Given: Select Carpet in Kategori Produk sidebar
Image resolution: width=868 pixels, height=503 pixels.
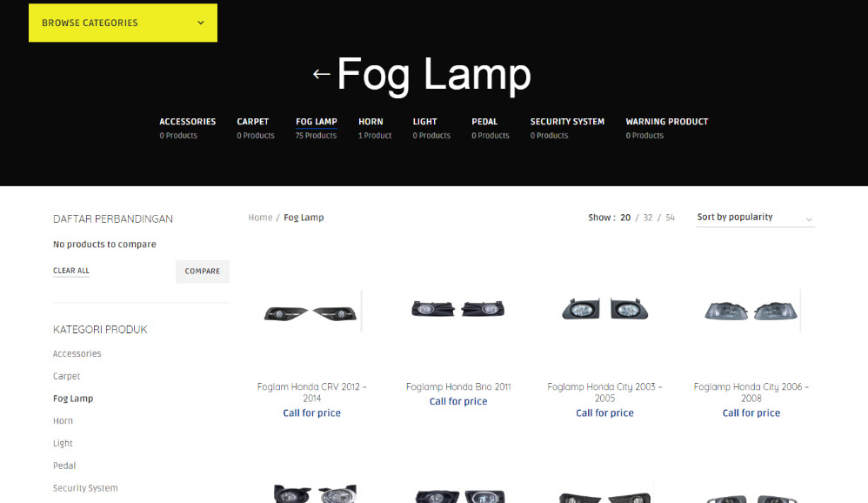Looking at the screenshot, I should tap(66, 376).
